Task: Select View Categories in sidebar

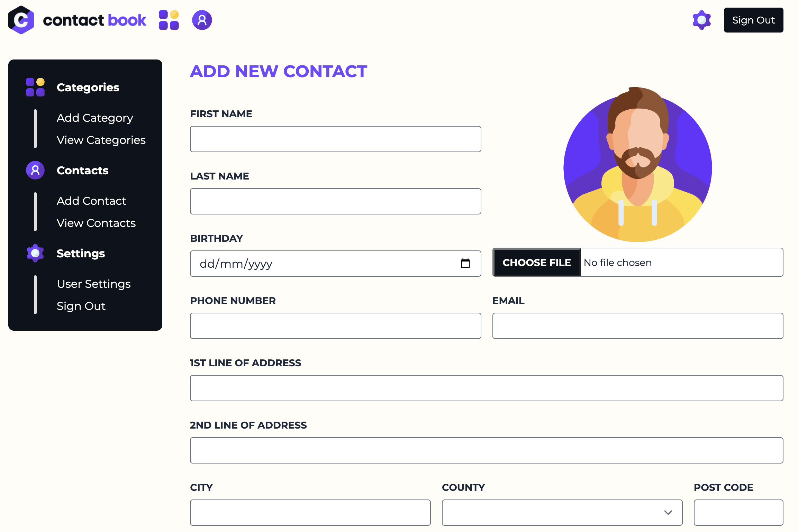Action: [x=101, y=139]
